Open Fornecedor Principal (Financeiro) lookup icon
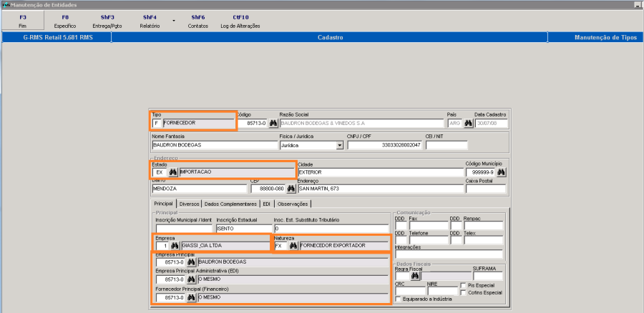Screen dimensions: 644x313 [x=191, y=297]
